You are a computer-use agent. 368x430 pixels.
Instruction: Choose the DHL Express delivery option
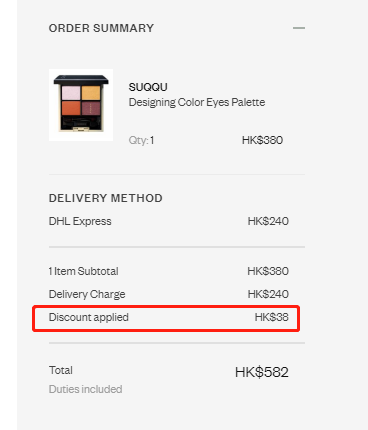point(80,221)
